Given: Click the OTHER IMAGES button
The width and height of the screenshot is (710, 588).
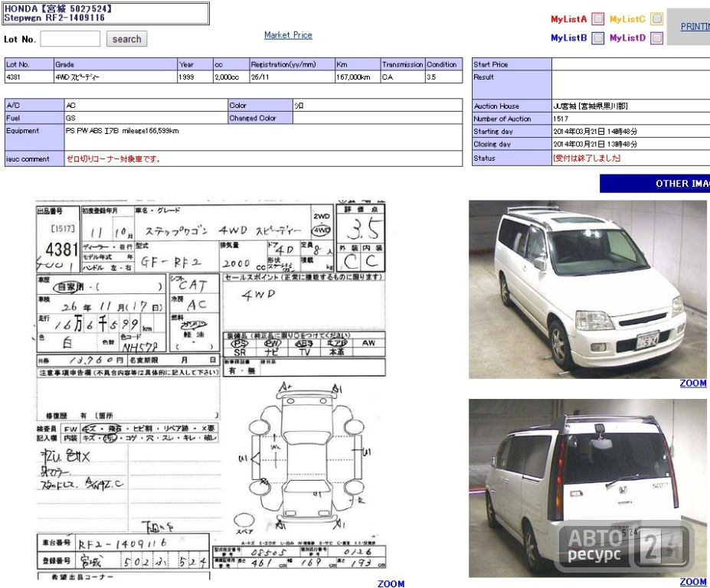Looking at the screenshot, I should (655, 183).
